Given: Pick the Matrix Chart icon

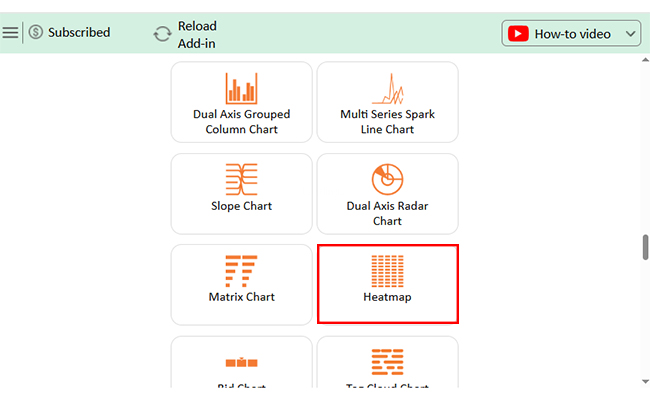Looking at the screenshot, I should click(241, 270).
